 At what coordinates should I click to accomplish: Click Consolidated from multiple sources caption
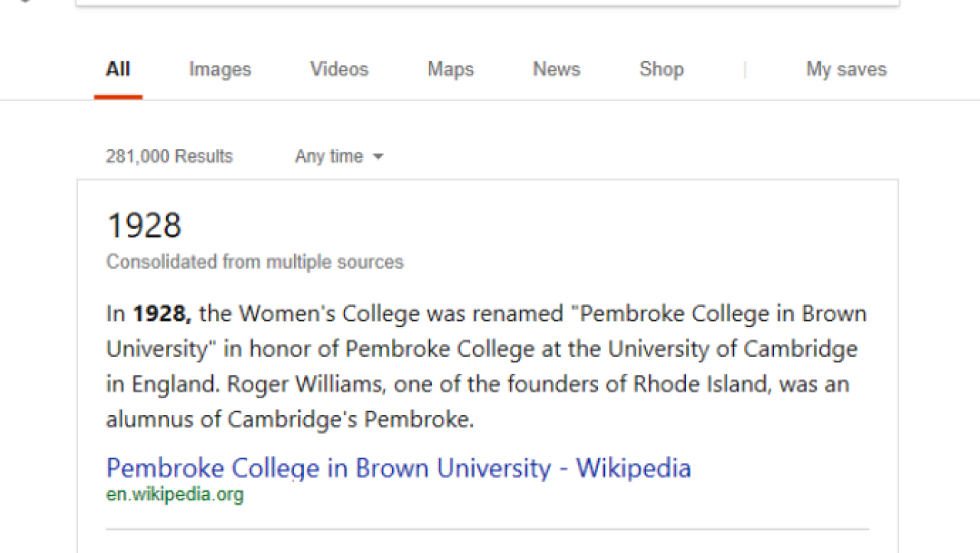[x=254, y=262]
